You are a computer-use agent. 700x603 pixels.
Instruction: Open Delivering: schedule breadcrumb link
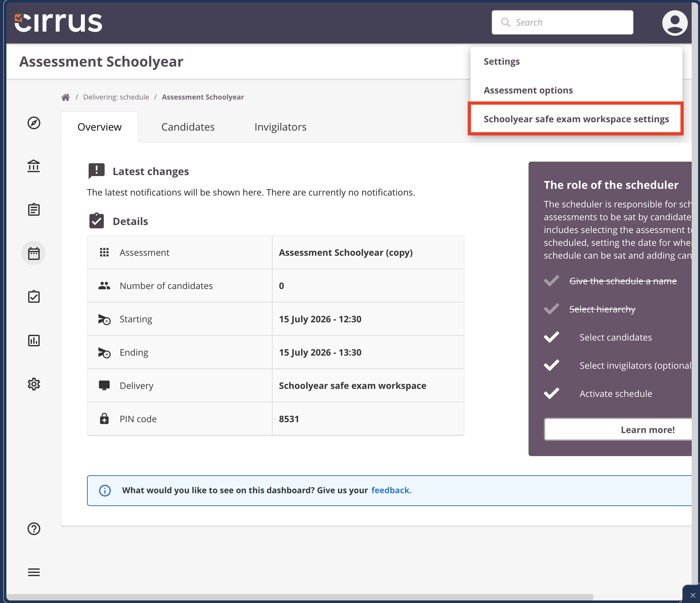pyautogui.click(x=116, y=97)
